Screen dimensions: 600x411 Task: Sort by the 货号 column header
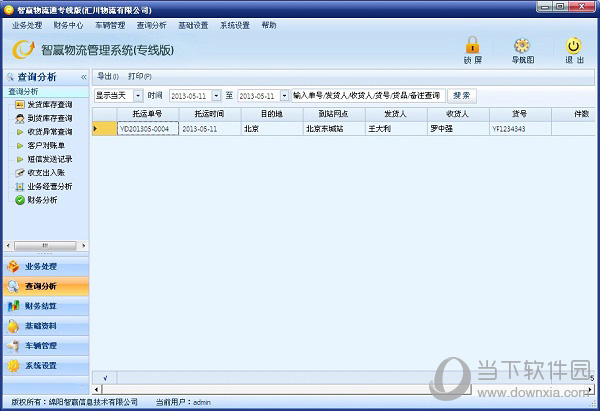coord(520,114)
